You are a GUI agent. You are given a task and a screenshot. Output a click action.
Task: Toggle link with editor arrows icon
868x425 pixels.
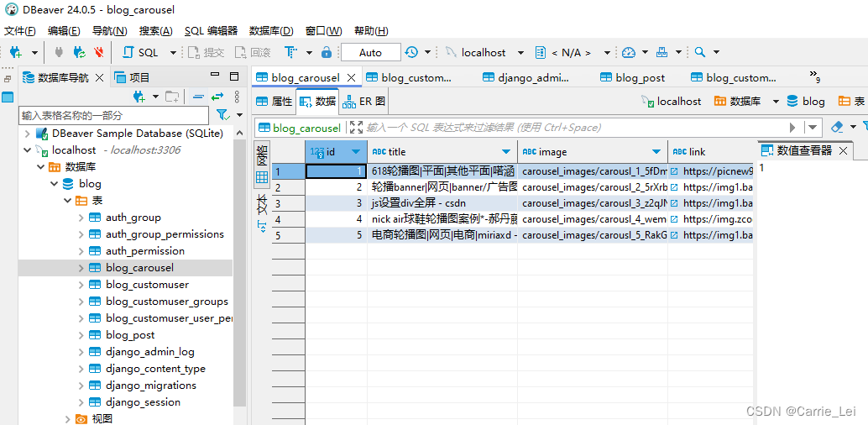point(217,97)
